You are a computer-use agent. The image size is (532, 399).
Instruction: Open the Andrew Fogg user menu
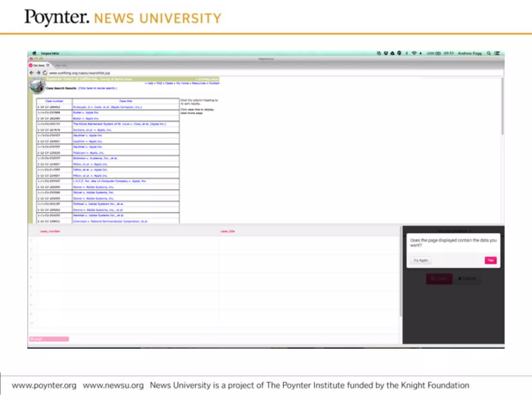470,53
